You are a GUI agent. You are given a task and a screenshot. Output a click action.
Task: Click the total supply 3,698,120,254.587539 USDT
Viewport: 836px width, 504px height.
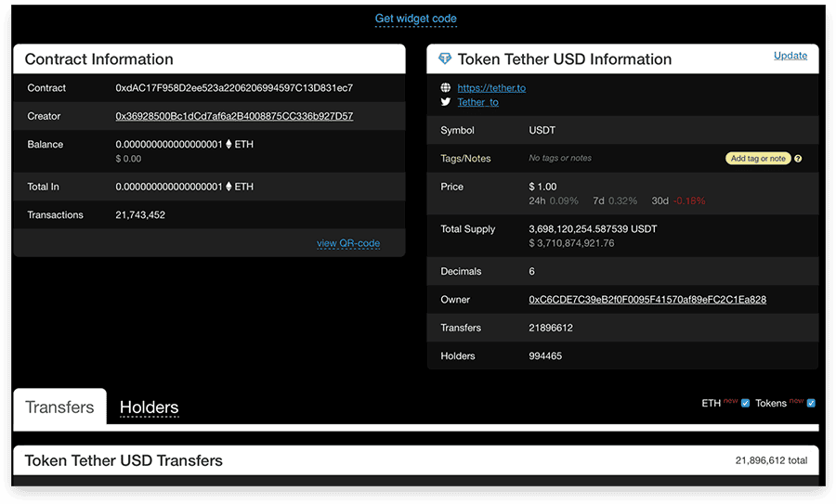593,228
